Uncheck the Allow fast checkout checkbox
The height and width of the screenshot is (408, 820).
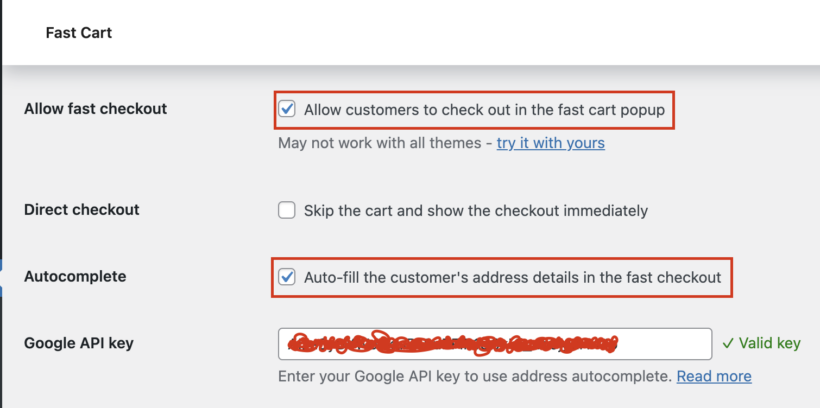point(287,109)
